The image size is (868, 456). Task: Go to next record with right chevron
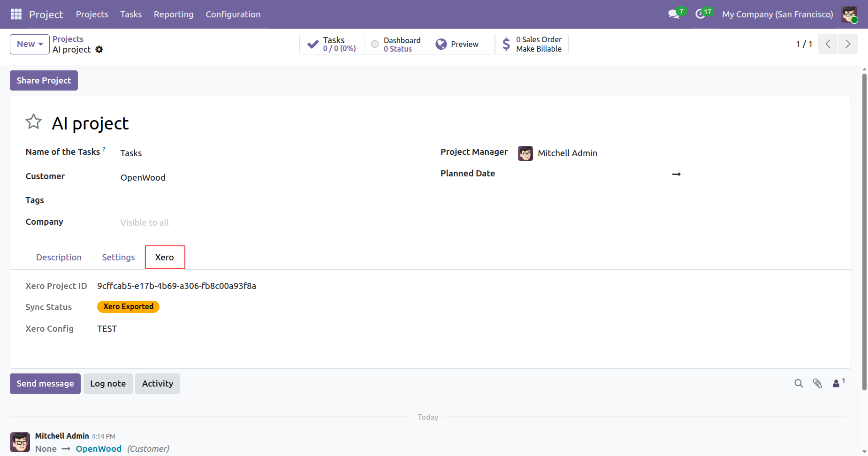point(848,44)
